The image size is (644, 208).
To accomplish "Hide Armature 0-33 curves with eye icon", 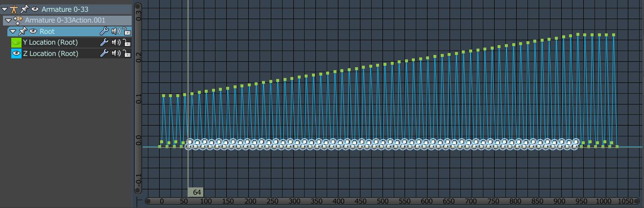I will (x=35, y=9).
